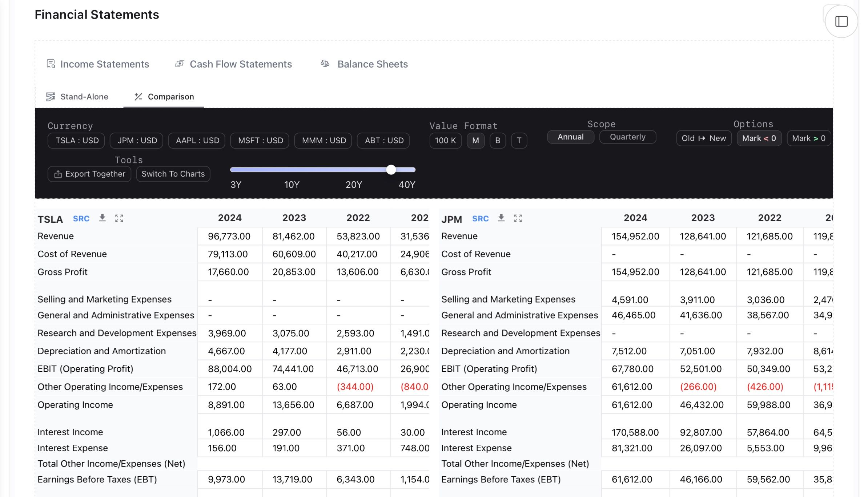Set value format to M (millions)

pos(475,141)
